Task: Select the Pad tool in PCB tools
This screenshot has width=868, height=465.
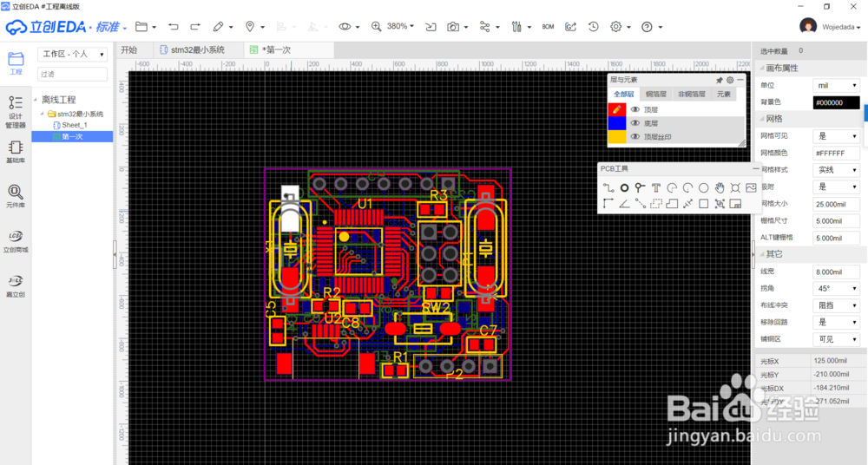Action: click(624, 187)
